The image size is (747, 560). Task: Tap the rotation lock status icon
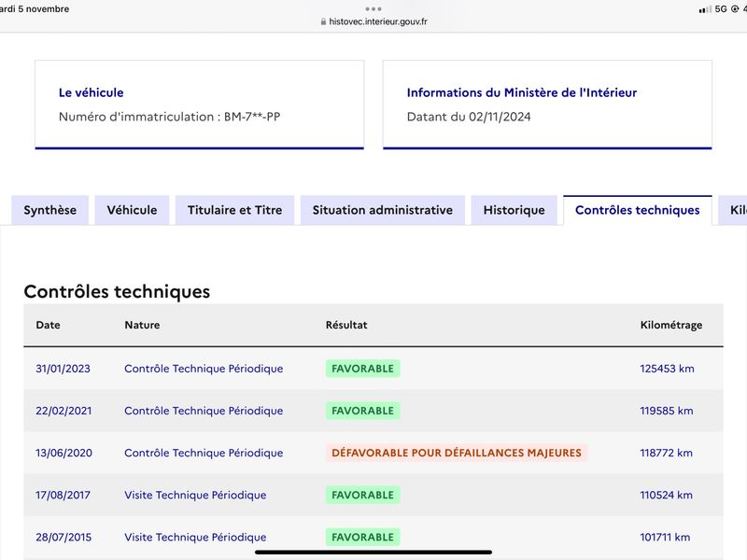[735, 9]
